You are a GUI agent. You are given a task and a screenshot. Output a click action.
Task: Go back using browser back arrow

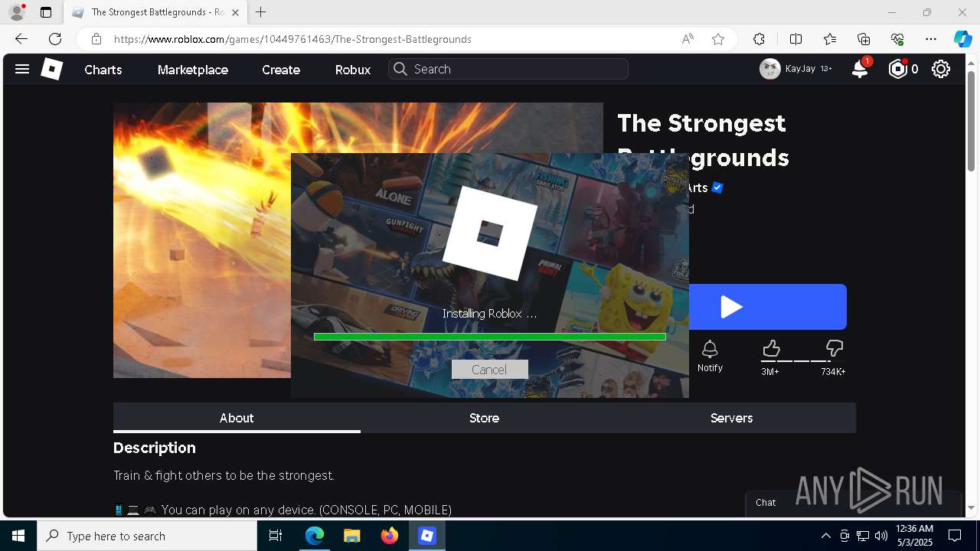tap(21, 39)
